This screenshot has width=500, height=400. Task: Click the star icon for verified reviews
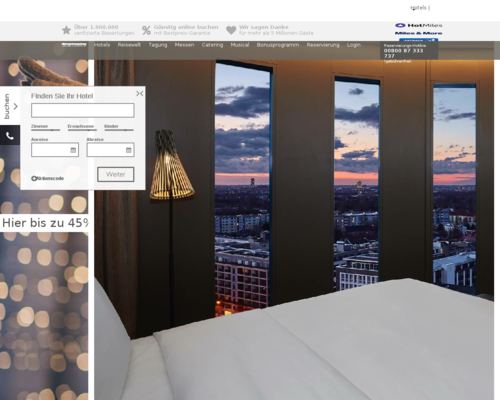[66, 30]
